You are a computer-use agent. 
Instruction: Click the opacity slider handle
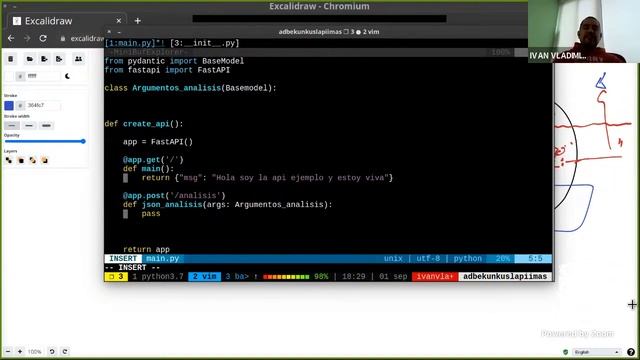point(83,141)
